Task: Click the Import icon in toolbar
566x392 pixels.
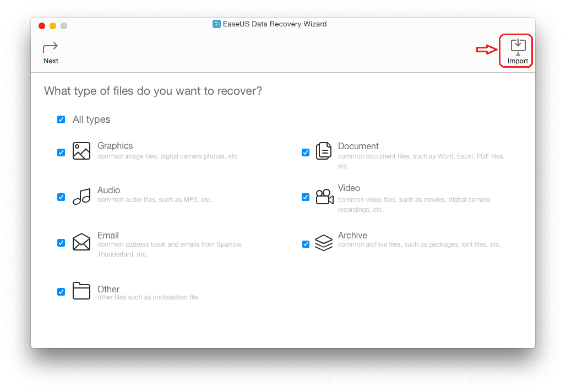Action: [518, 47]
